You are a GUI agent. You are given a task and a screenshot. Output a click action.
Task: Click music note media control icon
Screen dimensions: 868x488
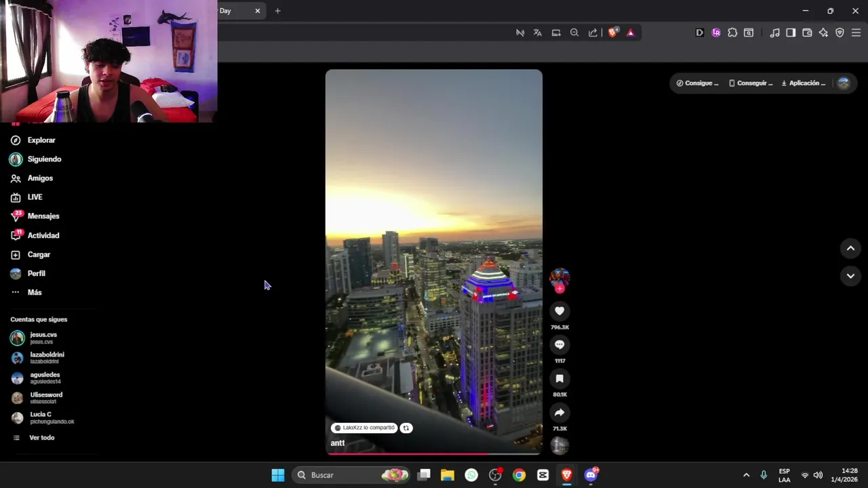pyautogui.click(x=774, y=33)
